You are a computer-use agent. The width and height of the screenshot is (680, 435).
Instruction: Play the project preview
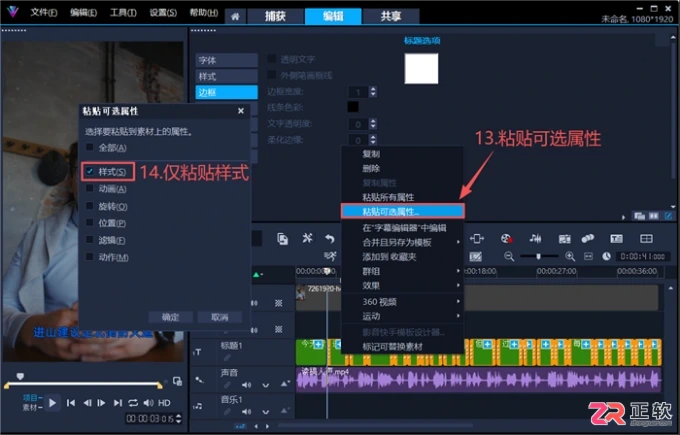point(52,403)
